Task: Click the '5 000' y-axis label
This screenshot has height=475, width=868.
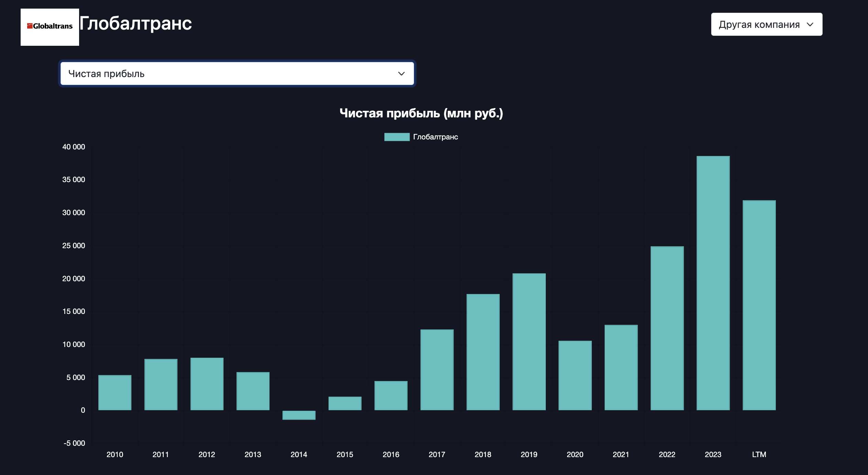Action: click(x=76, y=378)
